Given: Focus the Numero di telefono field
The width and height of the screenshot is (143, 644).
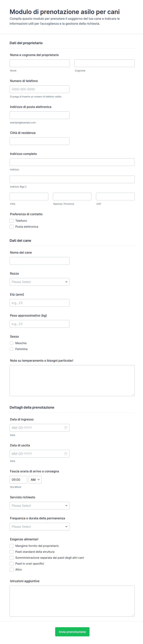Looking at the screenshot, I should pyautogui.click(x=39, y=89).
